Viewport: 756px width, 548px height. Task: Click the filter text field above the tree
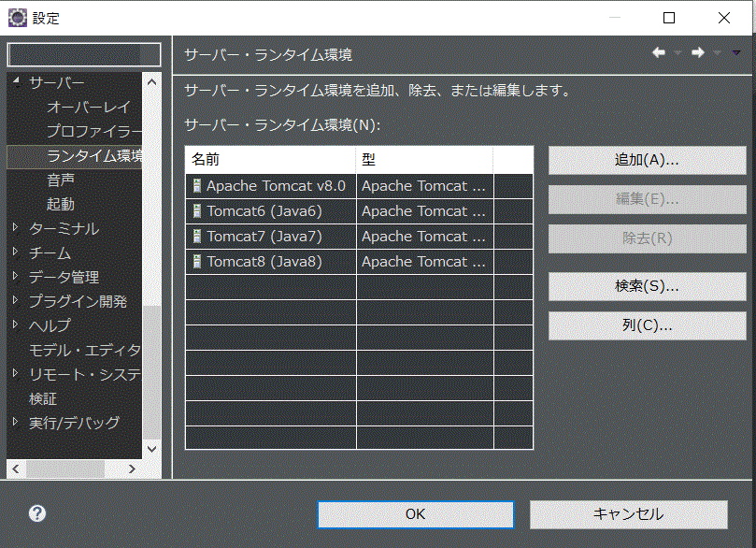click(82, 54)
